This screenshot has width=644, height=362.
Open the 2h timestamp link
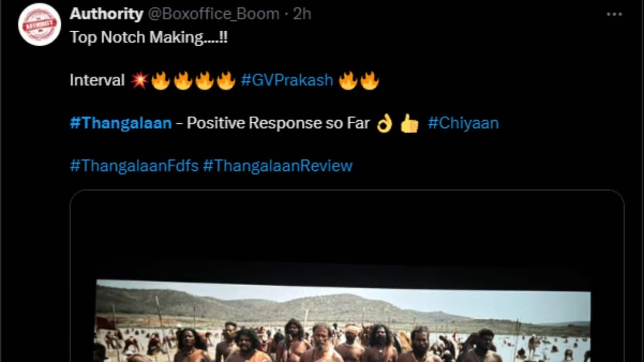[302, 14]
